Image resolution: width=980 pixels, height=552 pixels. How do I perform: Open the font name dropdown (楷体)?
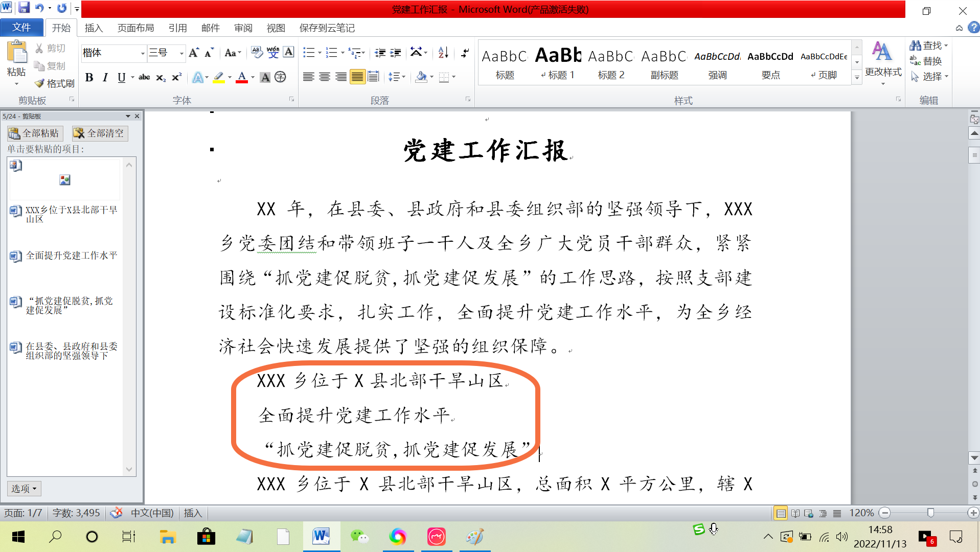143,53
